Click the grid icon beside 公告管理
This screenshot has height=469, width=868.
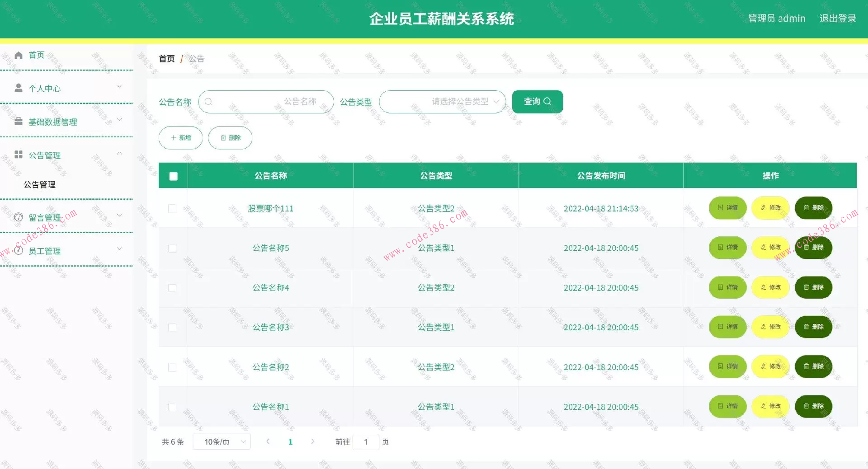coord(18,154)
